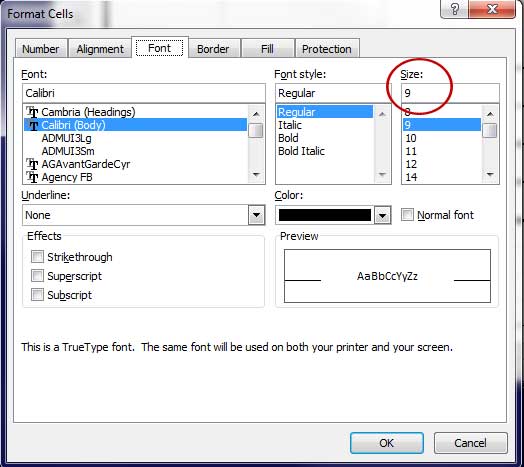Select Regular font style
The image size is (524, 467).
324,112
